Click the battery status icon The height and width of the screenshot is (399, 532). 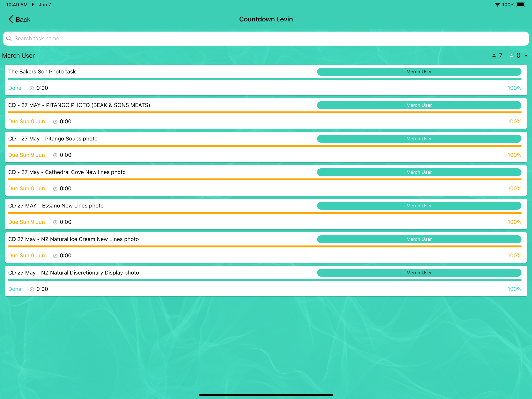tap(521, 4)
